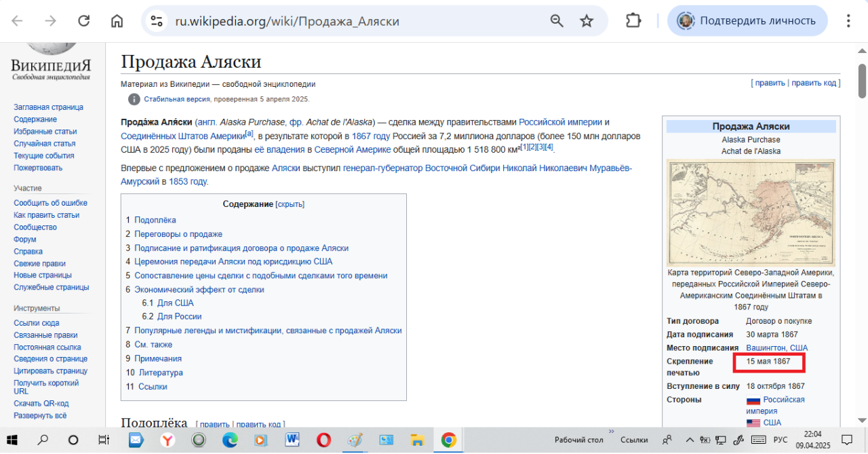Reload the page with the refresh icon
The width and height of the screenshot is (868, 454).
click(83, 21)
